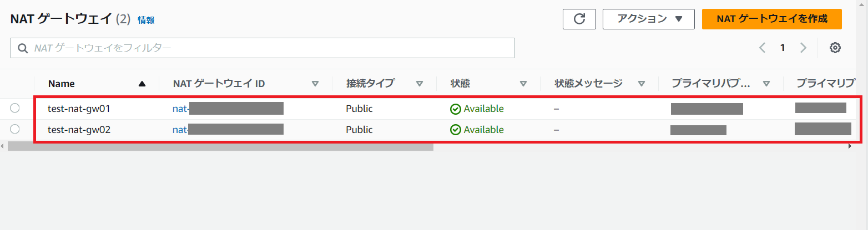The width and height of the screenshot is (868, 230).
Task: Select the test-nat-gw02 radio button
Action: [x=15, y=129]
